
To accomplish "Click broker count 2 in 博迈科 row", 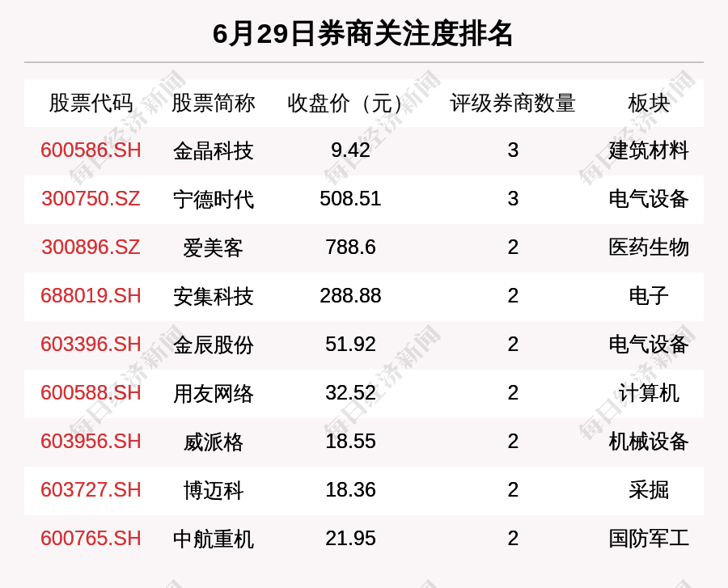I will pyautogui.click(x=513, y=490).
